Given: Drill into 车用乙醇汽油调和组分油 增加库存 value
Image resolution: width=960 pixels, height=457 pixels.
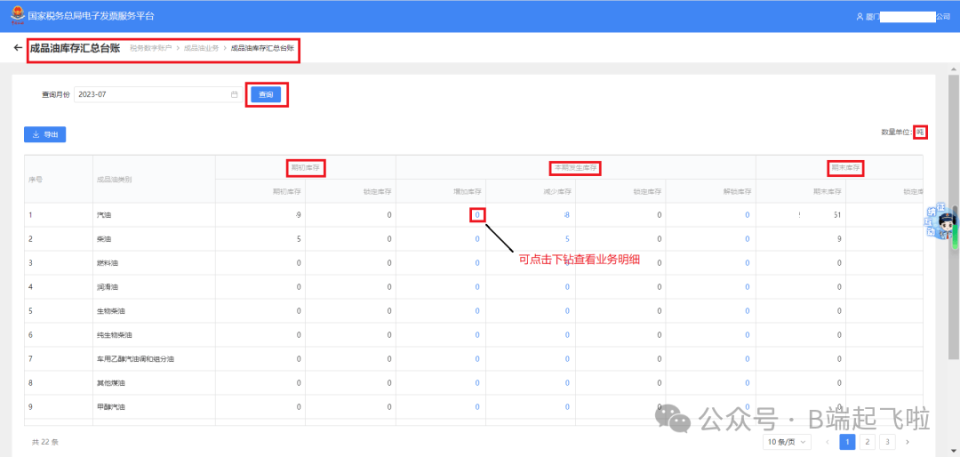Looking at the screenshot, I should click(477, 359).
